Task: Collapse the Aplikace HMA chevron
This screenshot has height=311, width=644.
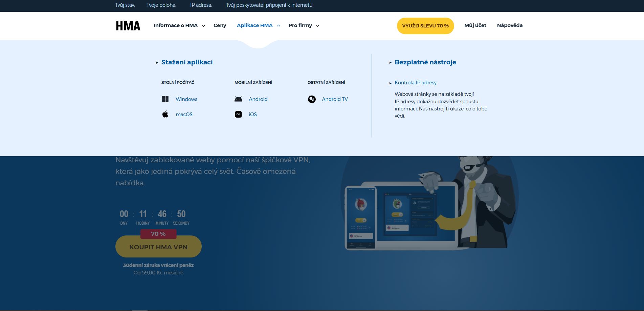Action: click(x=278, y=25)
